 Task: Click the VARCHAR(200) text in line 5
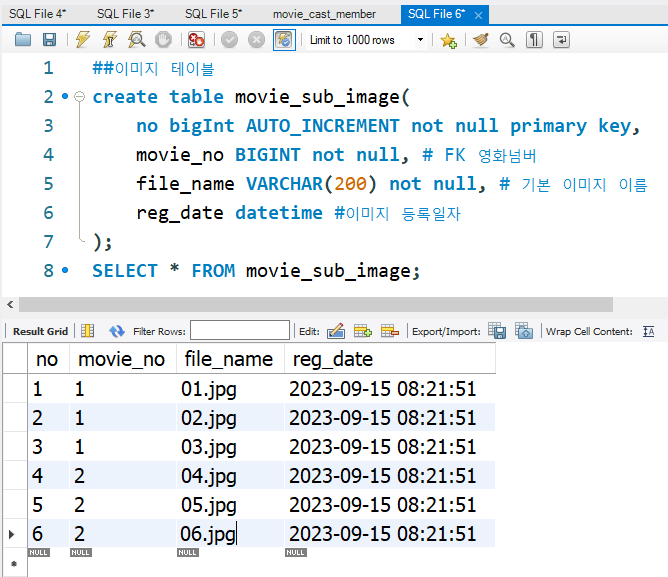click(x=311, y=184)
